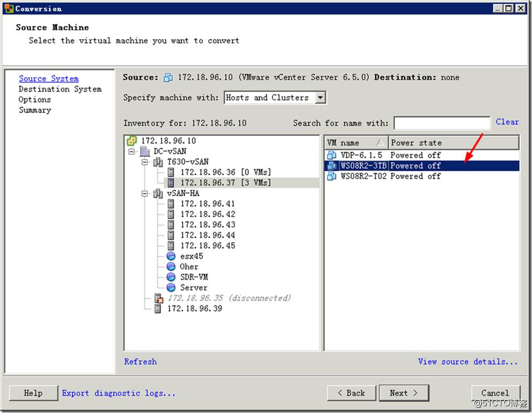Open the Hosts and Clusters dropdown
This screenshot has width=532, height=413.
pyautogui.click(x=320, y=97)
